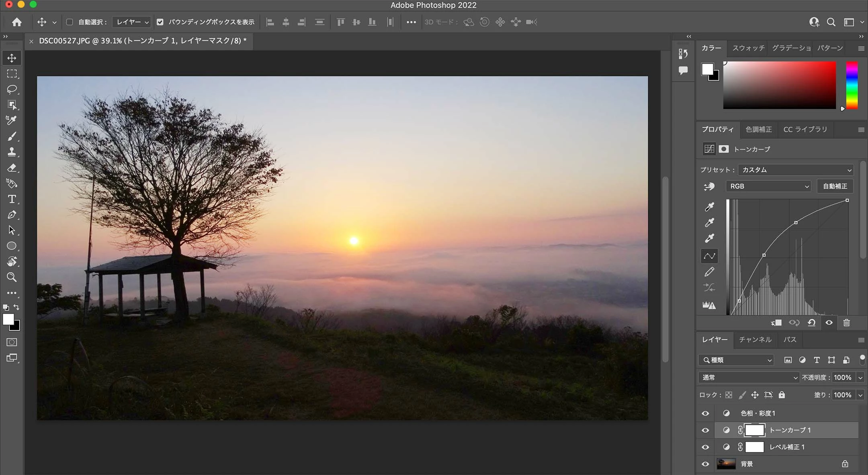Delete the adjustment layer with trash icon

coord(846,323)
